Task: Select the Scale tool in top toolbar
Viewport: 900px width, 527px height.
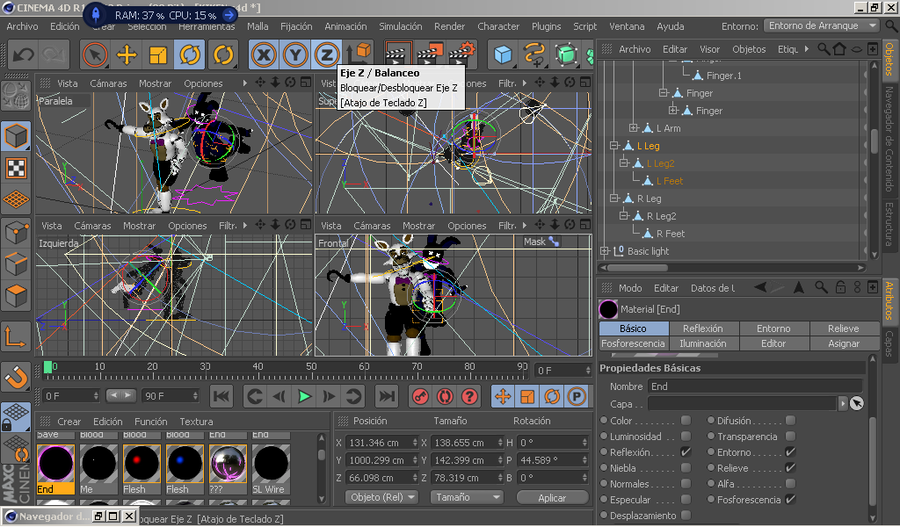Action: [x=157, y=55]
